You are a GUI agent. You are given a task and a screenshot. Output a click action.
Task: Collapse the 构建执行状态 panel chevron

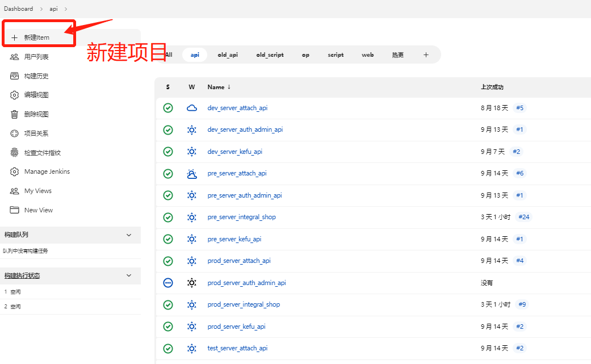(x=129, y=275)
